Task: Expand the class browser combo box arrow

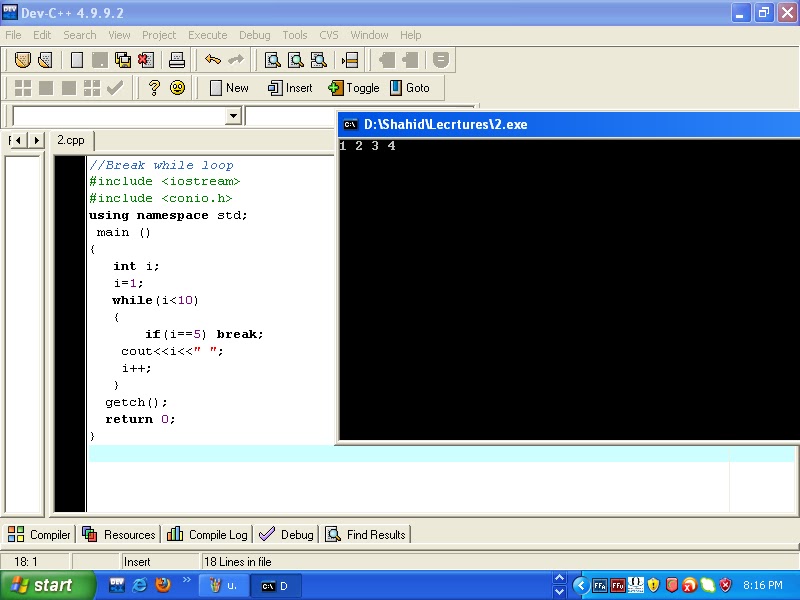Action: click(234, 116)
